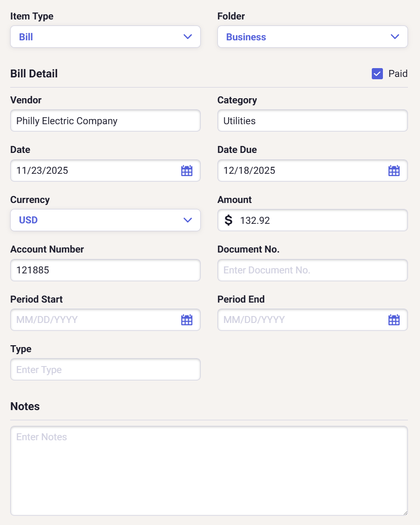Click the Date field showing 11/23/2025
The image size is (420, 525).
pyautogui.click(x=93, y=171)
